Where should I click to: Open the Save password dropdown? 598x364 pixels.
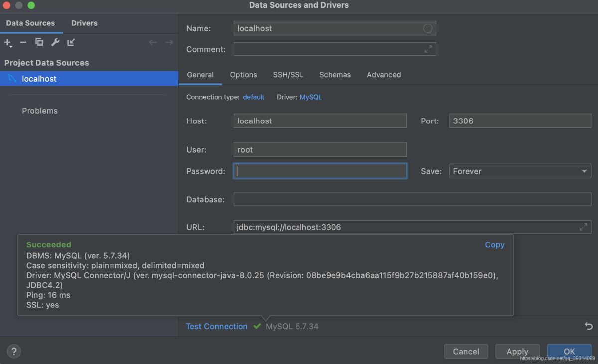520,171
